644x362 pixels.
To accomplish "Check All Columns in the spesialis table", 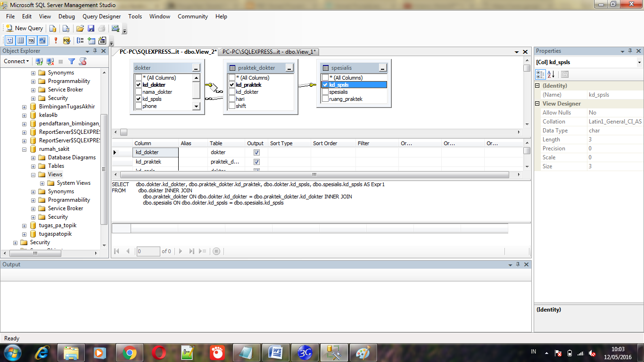I will click(x=325, y=78).
